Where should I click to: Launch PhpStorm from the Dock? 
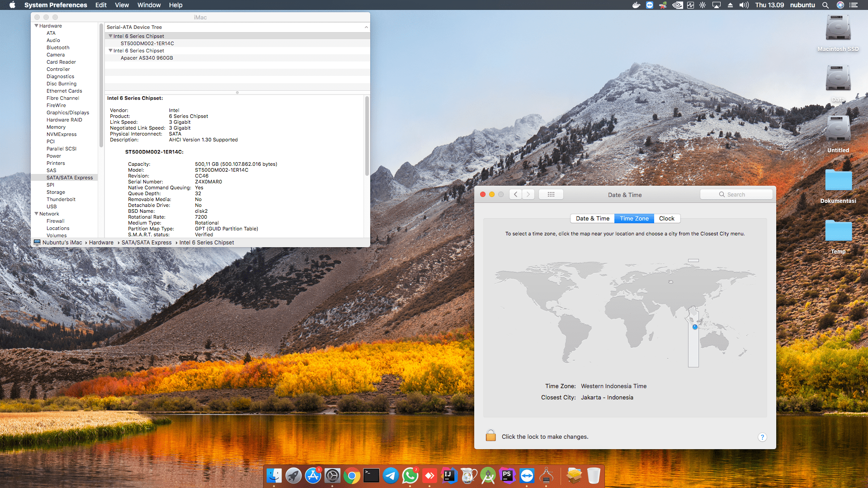tap(508, 475)
